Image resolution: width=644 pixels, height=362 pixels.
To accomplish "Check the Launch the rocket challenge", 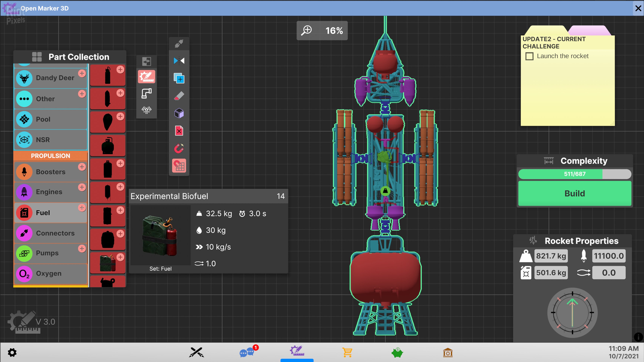I will point(530,56).
